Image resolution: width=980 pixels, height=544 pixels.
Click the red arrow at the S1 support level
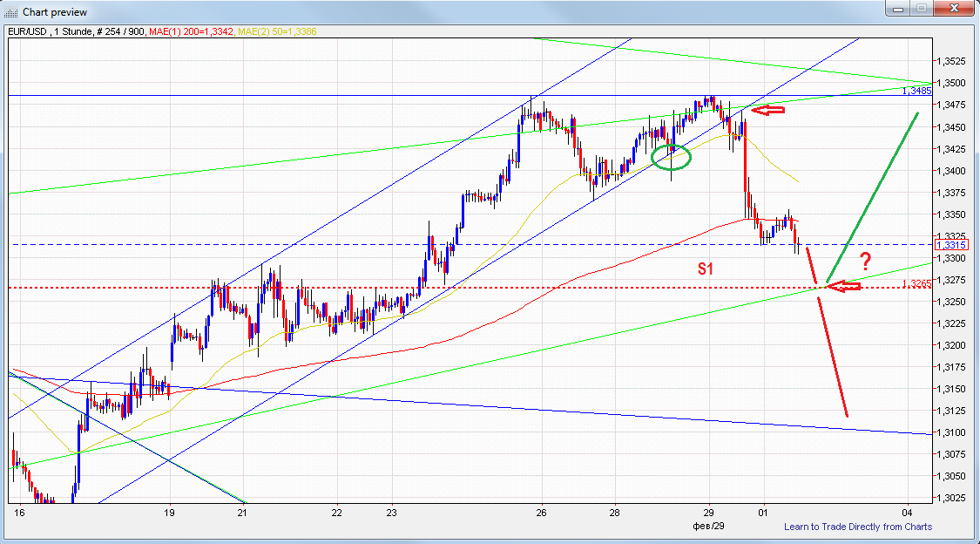point(843,285)
